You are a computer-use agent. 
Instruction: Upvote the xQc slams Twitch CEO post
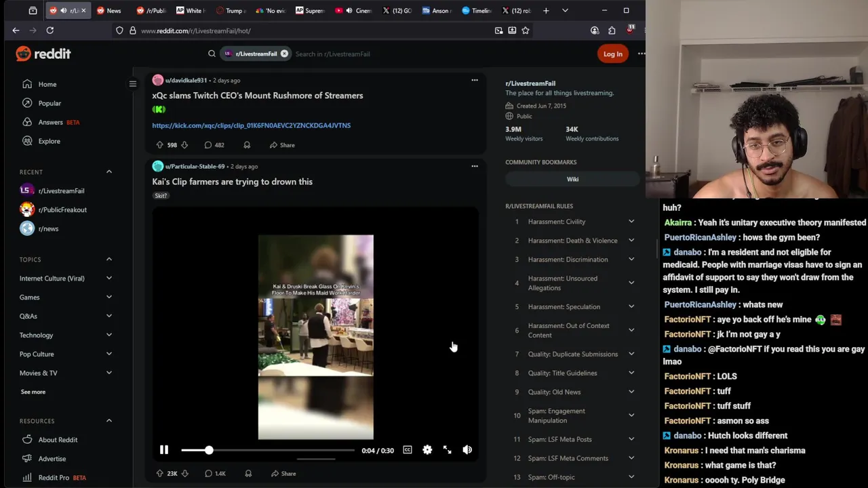tap(159, 145)
